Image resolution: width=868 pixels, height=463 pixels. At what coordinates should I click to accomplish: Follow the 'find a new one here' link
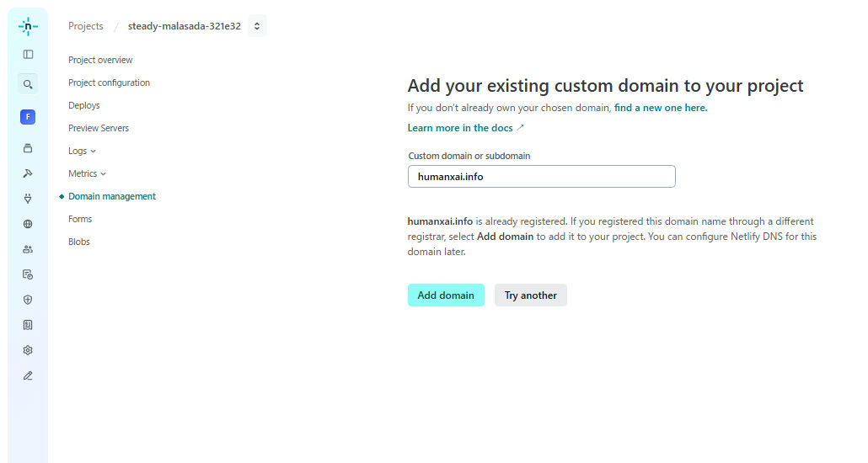(x=660, y=108)
